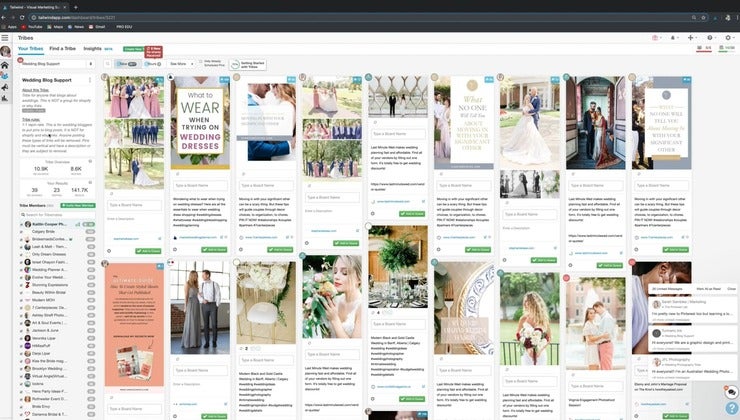740x420 pixels.
Task: Open the hamburger menu beside Tribes
Action: [x=5, y=38]
